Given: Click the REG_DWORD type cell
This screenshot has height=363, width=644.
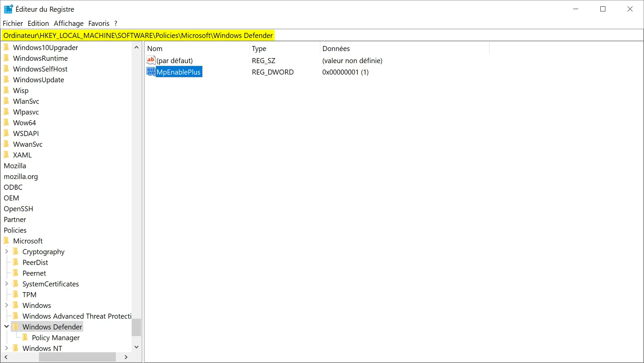Looking at the screenshot, I should [x=273, y=72].
